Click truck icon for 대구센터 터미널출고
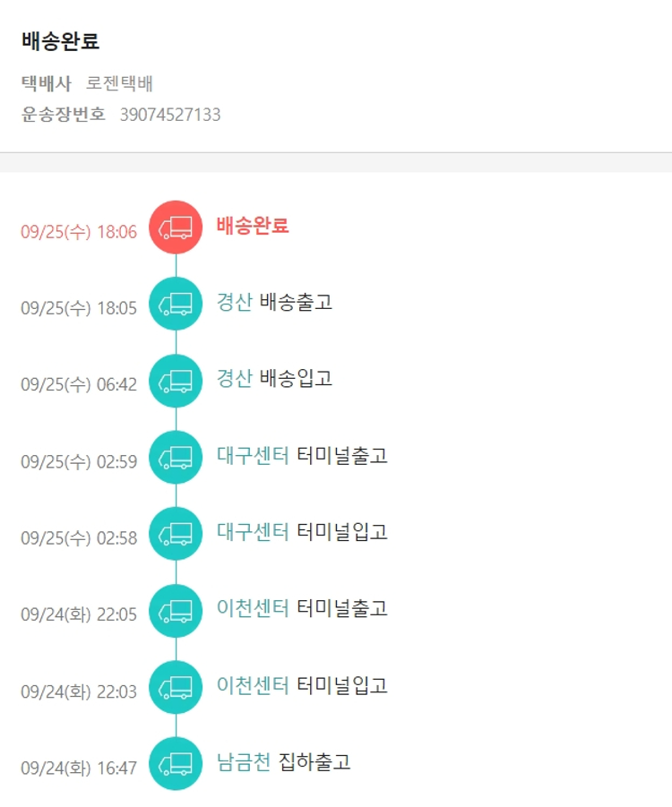Image resolution: width=672 pixels, height=807 pixels. pos(176,457)
